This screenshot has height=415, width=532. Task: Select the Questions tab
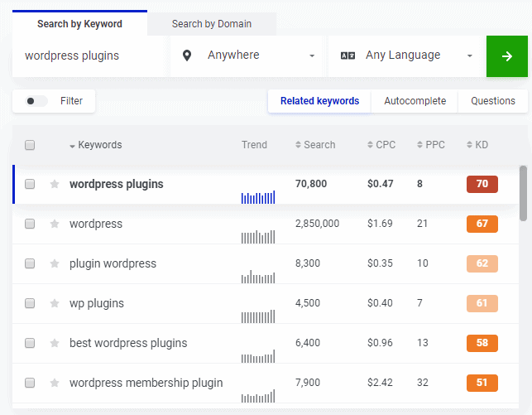(x=493, y=101)
